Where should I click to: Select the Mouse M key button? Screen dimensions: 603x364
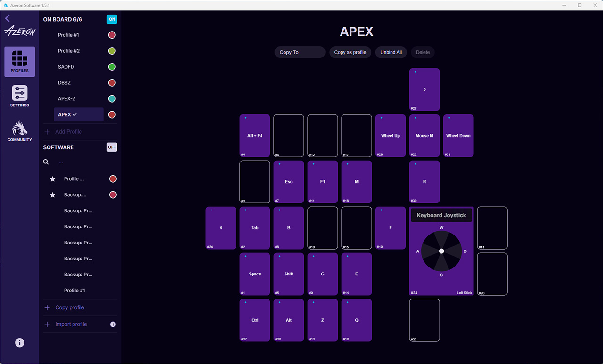(424, 136)
